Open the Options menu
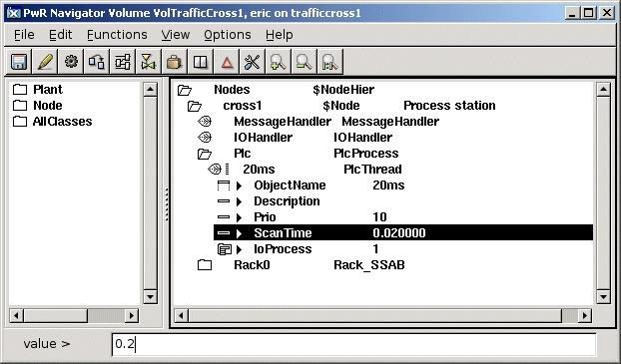 pyautogui.click(x=228, y=35)
